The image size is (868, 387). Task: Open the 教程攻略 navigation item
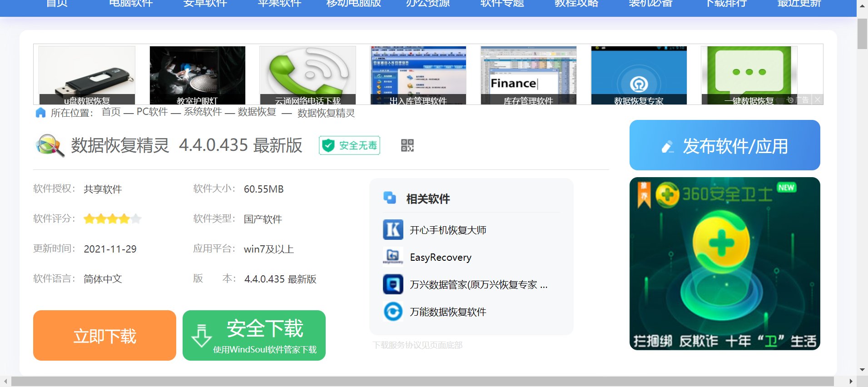pos(576,4)
